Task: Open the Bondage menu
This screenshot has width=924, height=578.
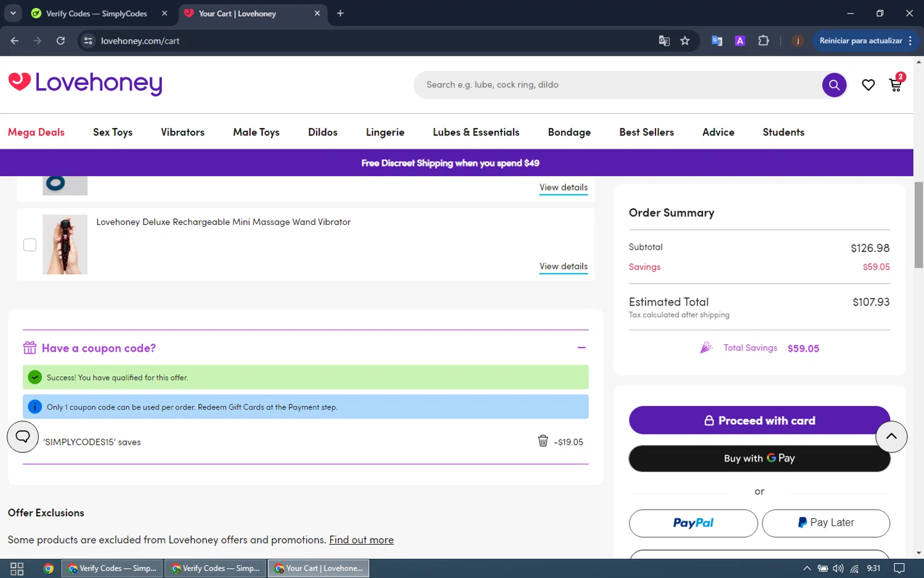Action: point(569,132)
